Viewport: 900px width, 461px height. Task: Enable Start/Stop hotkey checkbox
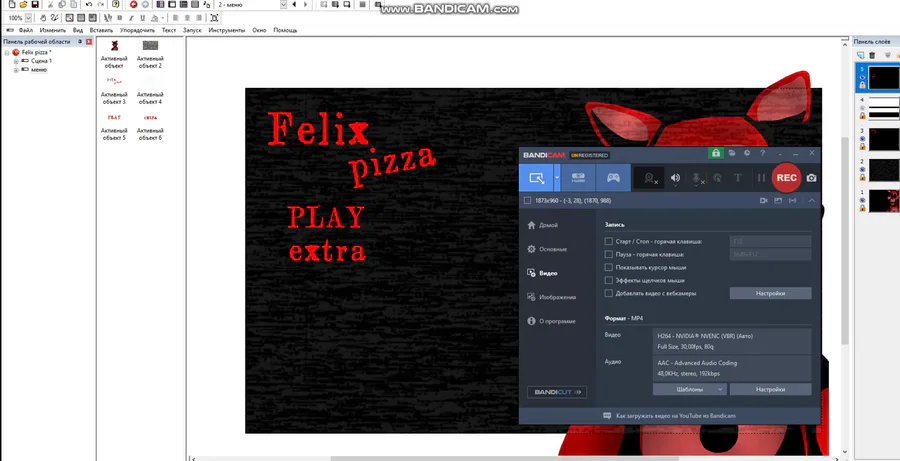pos(608,241)
